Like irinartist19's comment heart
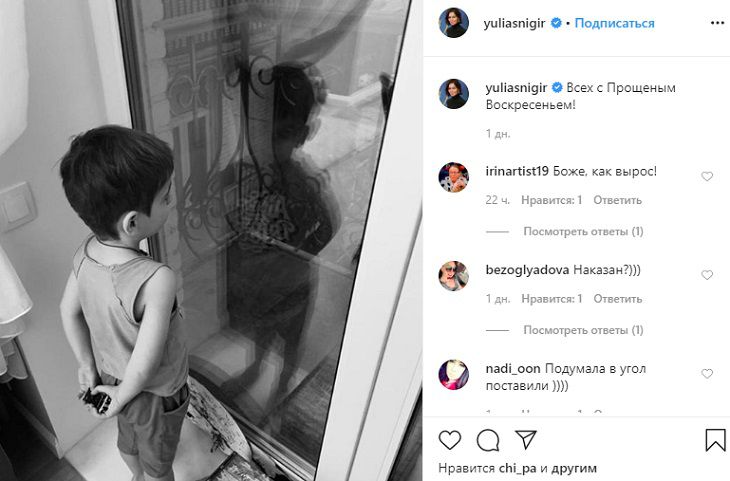Screen dimensions: 730x481 (707, 176)
